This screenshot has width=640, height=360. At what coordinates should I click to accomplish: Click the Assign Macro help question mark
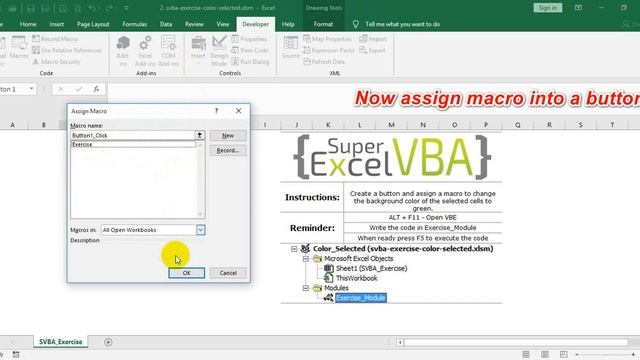216,111
